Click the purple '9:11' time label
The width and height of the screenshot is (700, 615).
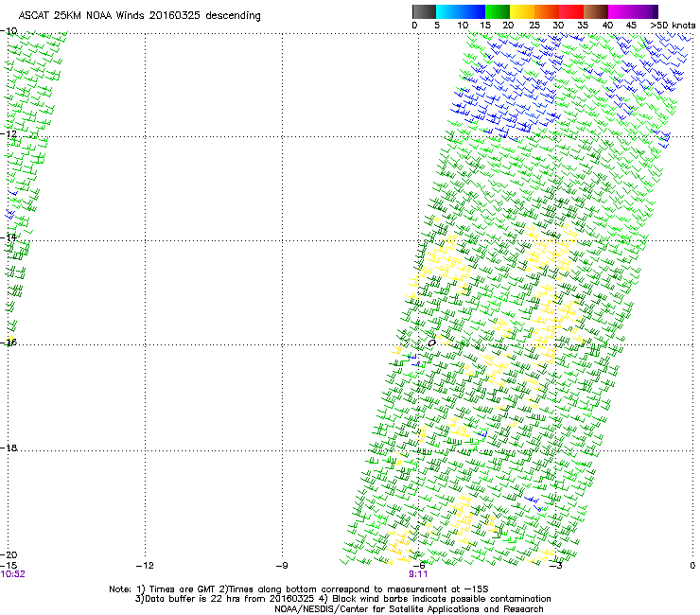[418, 574]
